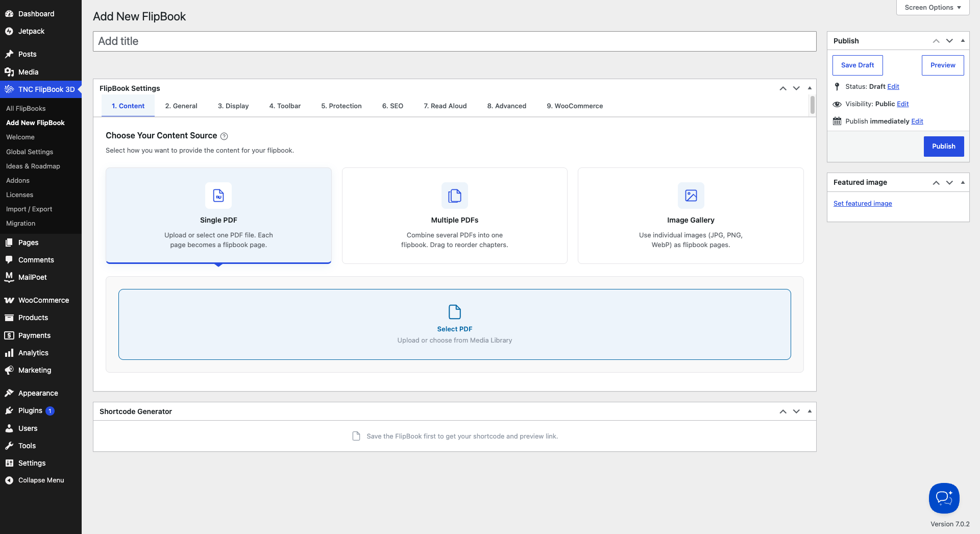Edit the Visibility setting
This screenshot has height=534, width=980.
(903, 104)
